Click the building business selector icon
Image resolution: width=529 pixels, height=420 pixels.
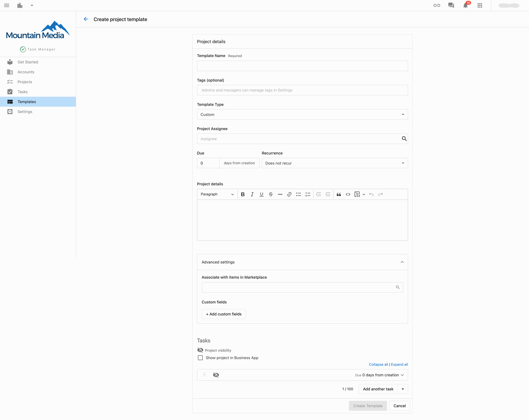pyautogui.click(x=20, y=5)
